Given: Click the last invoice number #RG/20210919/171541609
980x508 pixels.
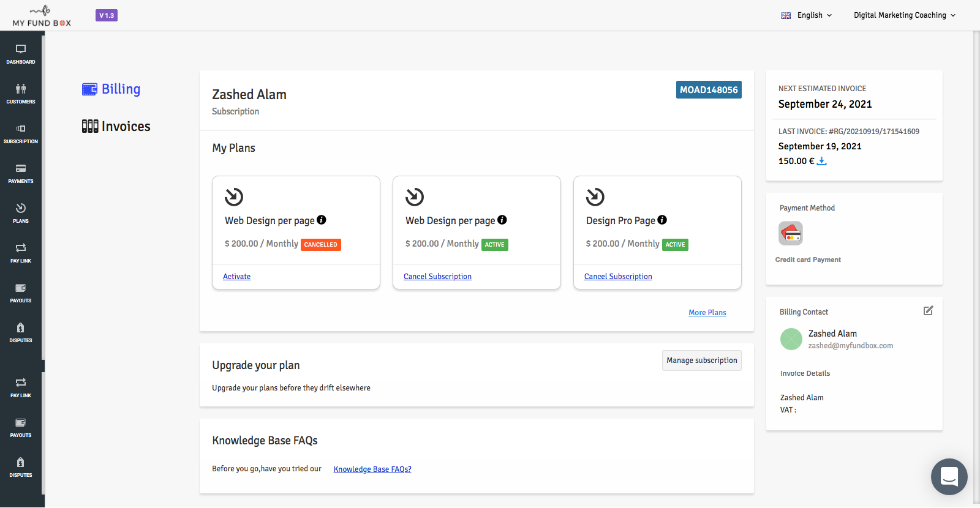Looking at the screenshot, I should point(874,132).
